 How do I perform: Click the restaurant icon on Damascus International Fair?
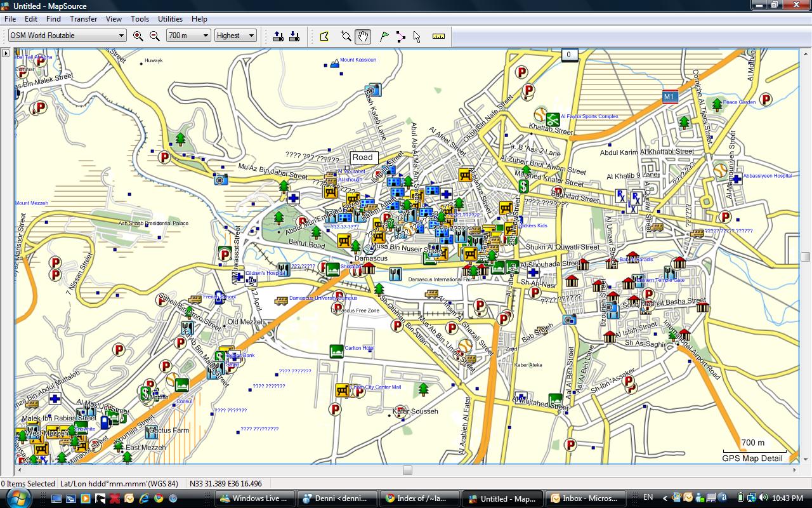(395, 274)
